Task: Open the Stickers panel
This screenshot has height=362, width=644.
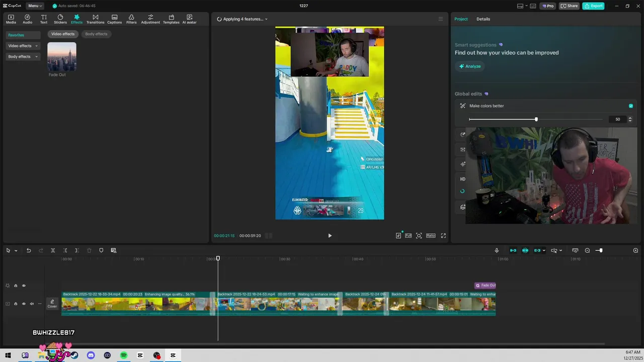Action: point(60,19)
